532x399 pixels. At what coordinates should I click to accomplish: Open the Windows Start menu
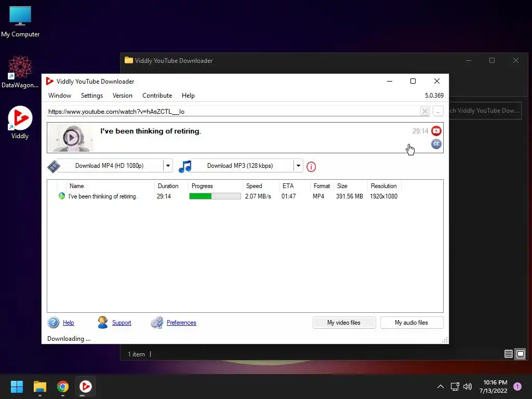tap(17, 387)
